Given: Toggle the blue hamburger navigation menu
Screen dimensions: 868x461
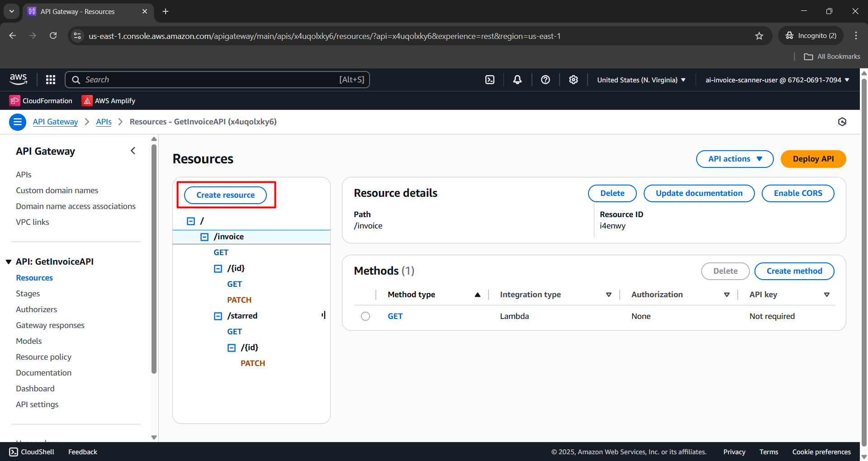Looking at the screenshot, I should click(18, 122).
